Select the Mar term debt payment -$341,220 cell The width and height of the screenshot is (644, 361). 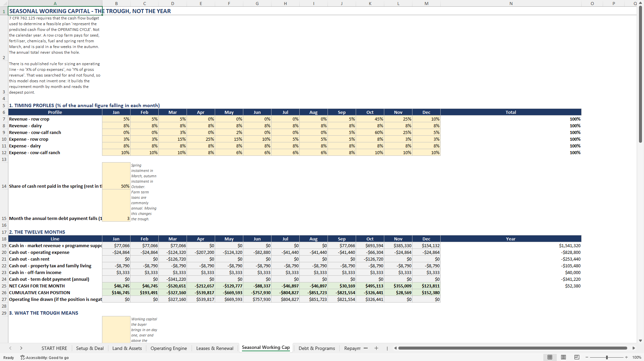click(x=172, y=279)
